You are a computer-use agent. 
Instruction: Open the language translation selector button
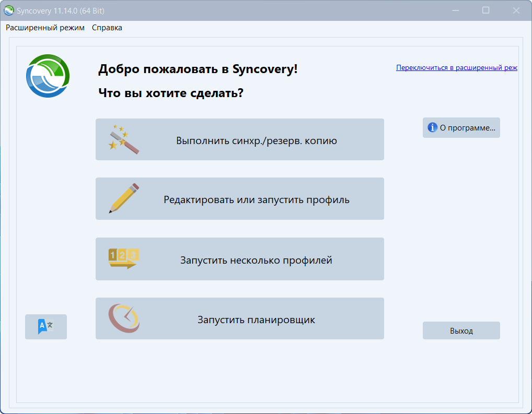[x=46, y=326]
